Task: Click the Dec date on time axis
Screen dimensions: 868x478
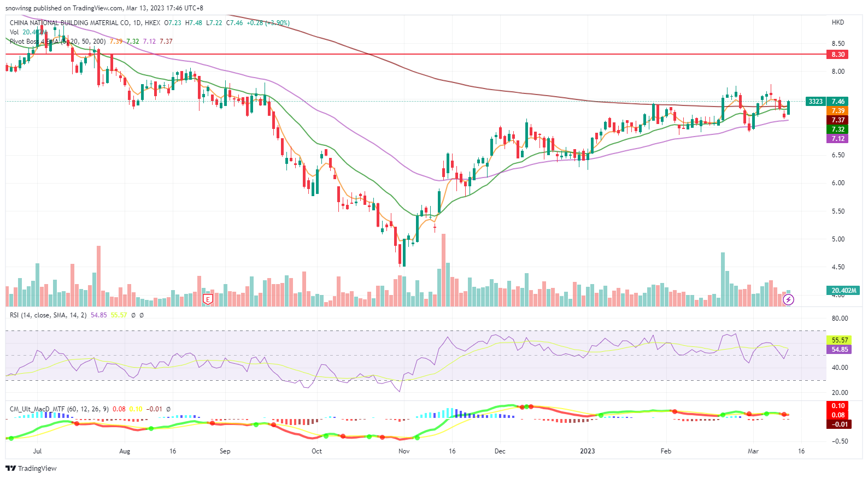Action: coord(500,451)
